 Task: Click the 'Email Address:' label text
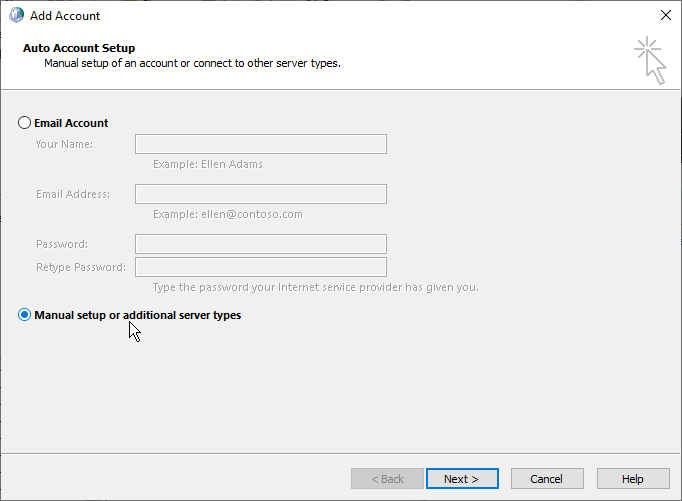pyautogui.click(x=73, y=194)
